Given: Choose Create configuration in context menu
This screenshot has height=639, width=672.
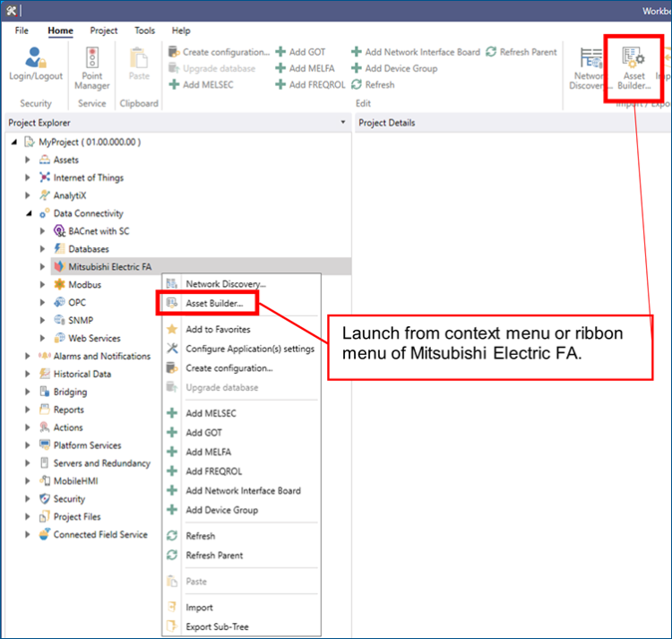Looking at the screenshot, I should click(242, 368).
